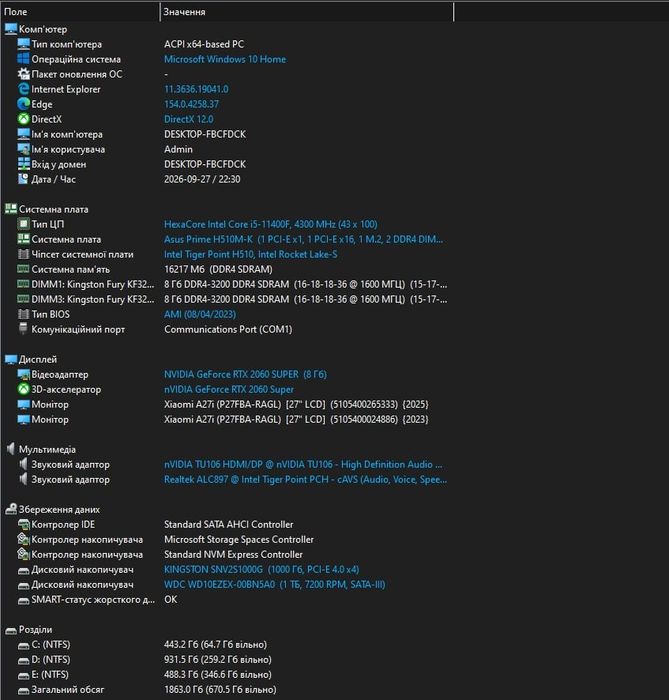Select the SMART-статус жорсткого диска icon
669x700 pixels.
click(x=23, y=600)
